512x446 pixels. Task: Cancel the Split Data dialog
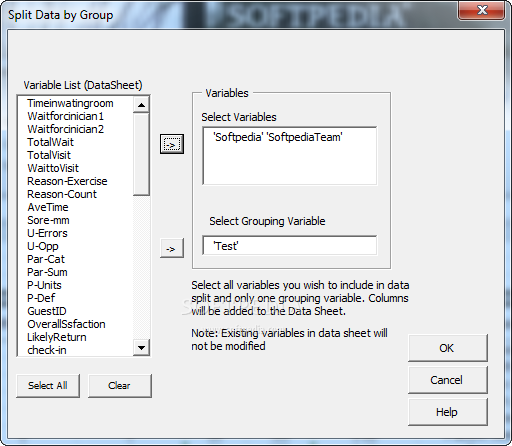(x=448, y=380)
